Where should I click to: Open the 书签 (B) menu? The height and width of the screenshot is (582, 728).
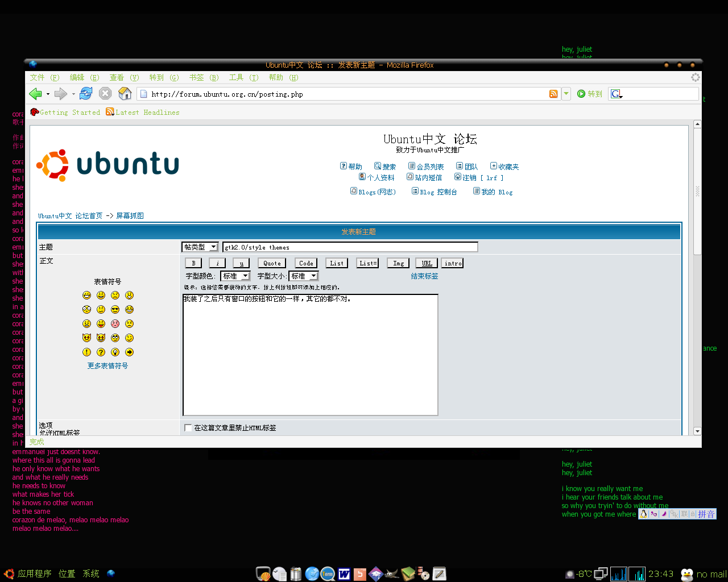tap(204, 77)
